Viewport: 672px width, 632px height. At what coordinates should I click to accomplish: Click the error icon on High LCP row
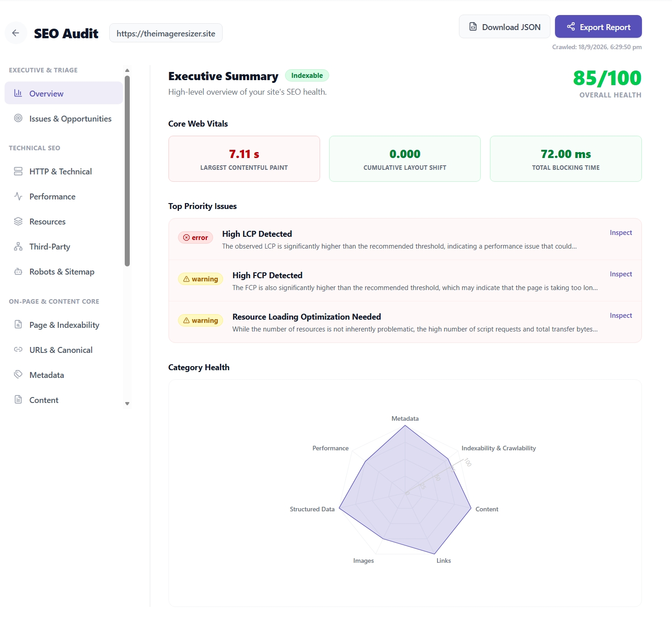(x=186, y=238)
